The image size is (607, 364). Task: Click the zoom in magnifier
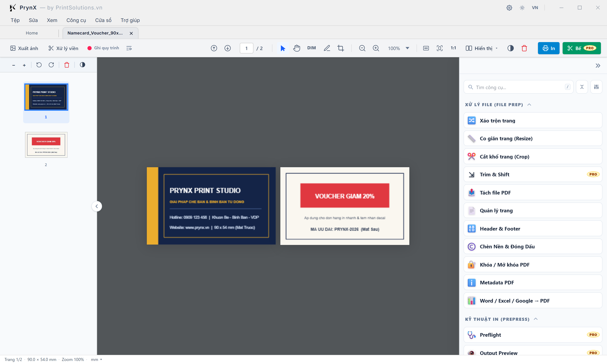[376, 48]
